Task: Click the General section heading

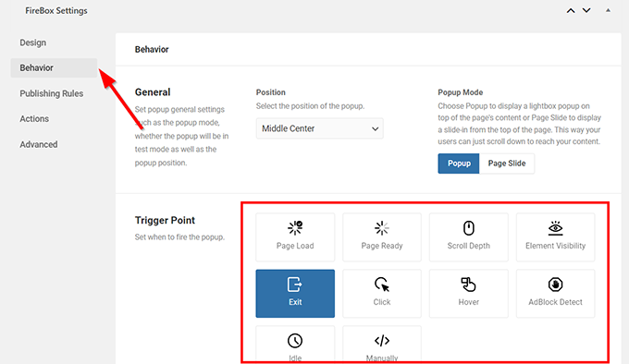Action: [153, 92]
